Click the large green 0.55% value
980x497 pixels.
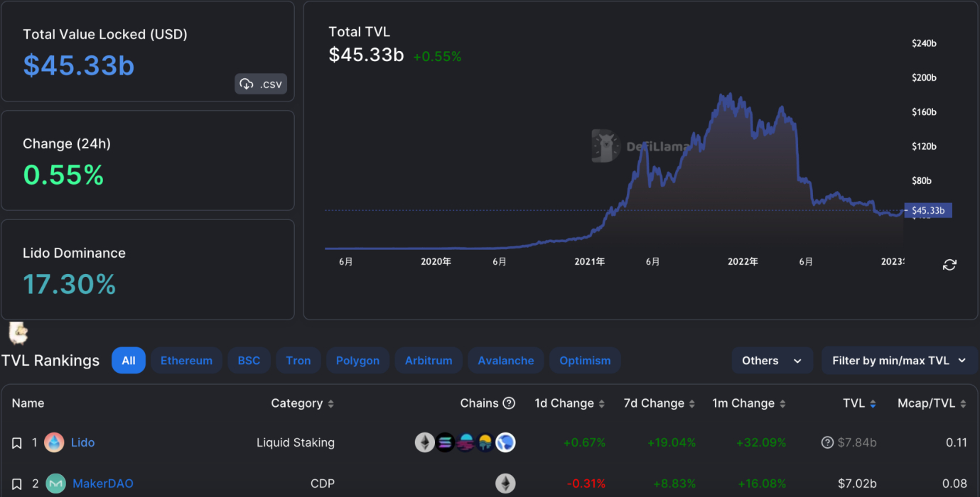pos(64,175)
